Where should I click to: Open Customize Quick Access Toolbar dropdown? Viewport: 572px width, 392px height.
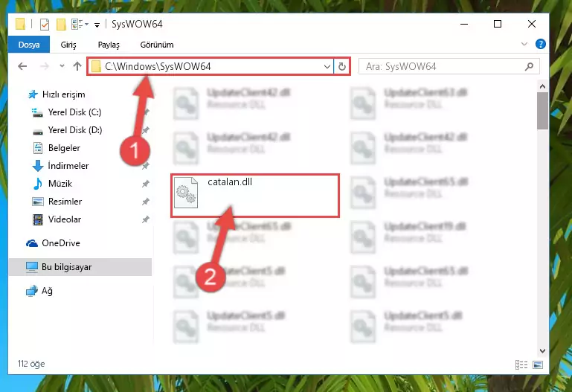pos(97,25)
